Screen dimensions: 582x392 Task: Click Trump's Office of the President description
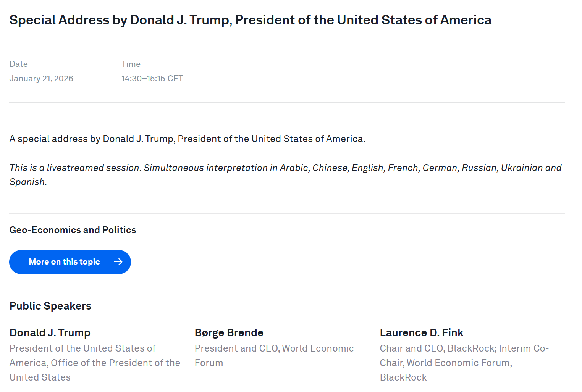[x=95, y=363]
